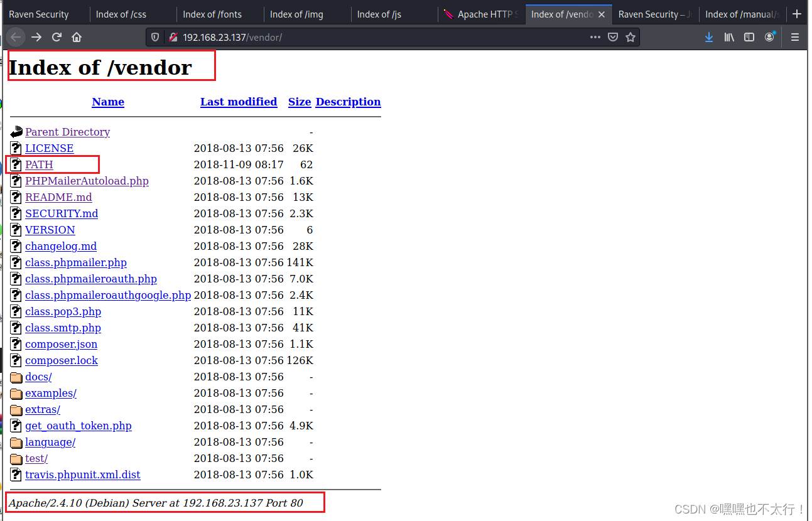Open the page actions three-dot menu
This screenshot has height=521, width=812.
pyautogui.click(x=595, y=38)
